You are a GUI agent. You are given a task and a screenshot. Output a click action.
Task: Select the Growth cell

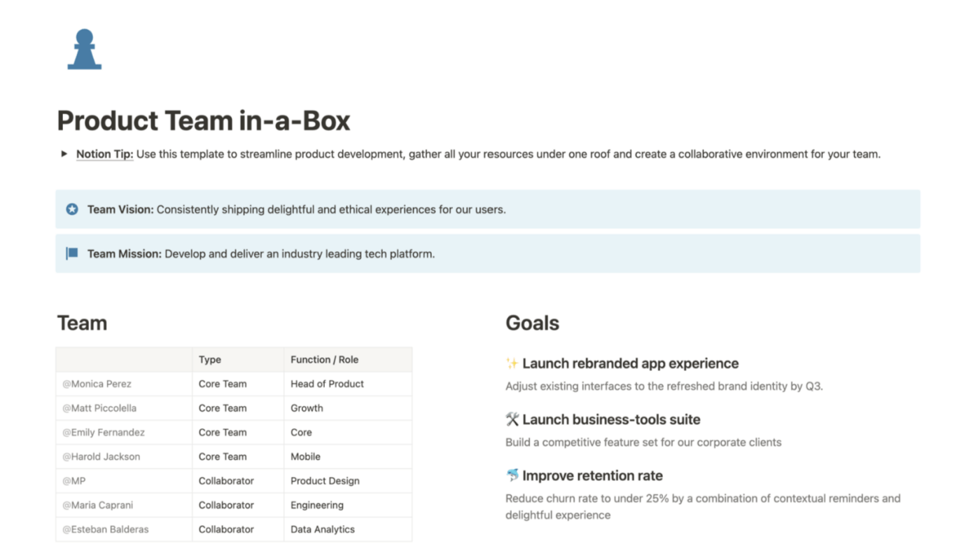(348, 408)
